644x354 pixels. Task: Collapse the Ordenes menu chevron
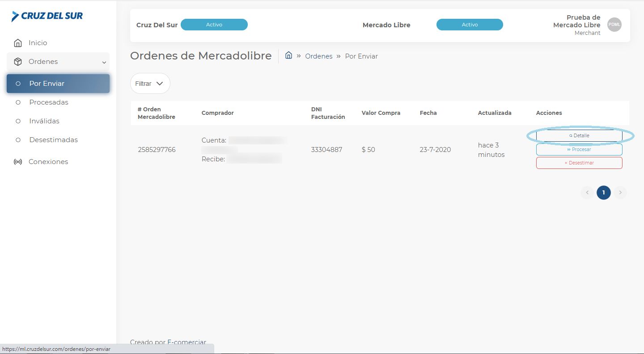tap(104, 63)
